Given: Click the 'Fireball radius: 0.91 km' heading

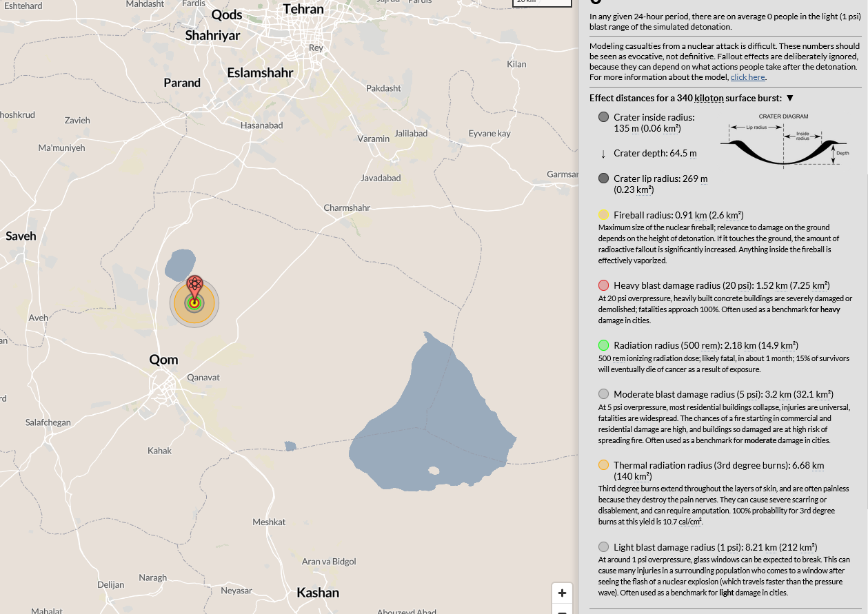Looking at the screenshot, I should click(678, 215).
